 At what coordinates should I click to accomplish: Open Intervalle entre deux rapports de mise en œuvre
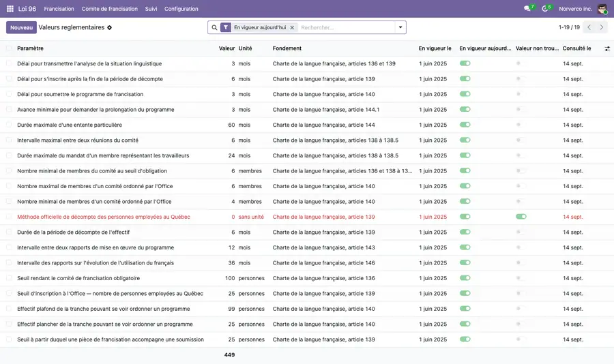(96, 247)
